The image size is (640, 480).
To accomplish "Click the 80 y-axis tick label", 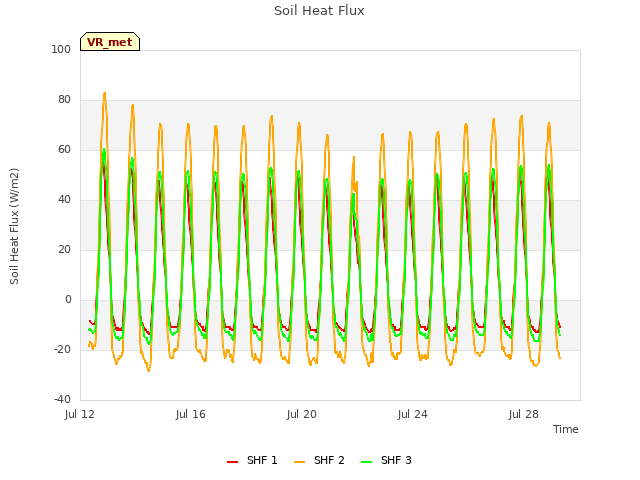I will 64,100.
